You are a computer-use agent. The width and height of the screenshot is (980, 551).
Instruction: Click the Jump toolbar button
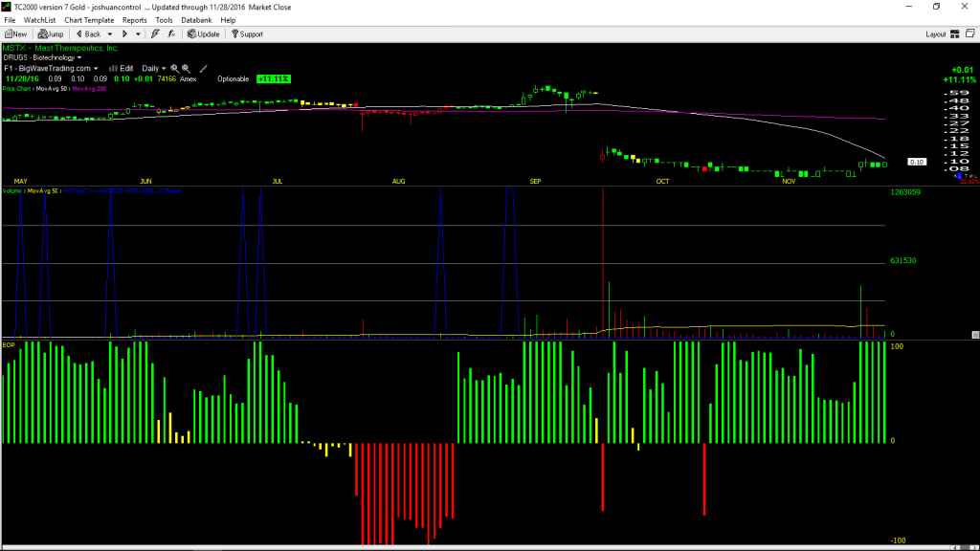click(x=51, y=34)
